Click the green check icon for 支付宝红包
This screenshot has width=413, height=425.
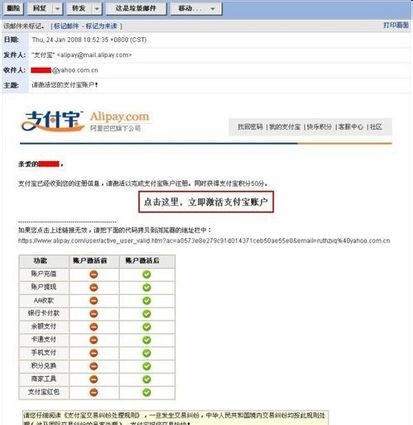[147, 392]
